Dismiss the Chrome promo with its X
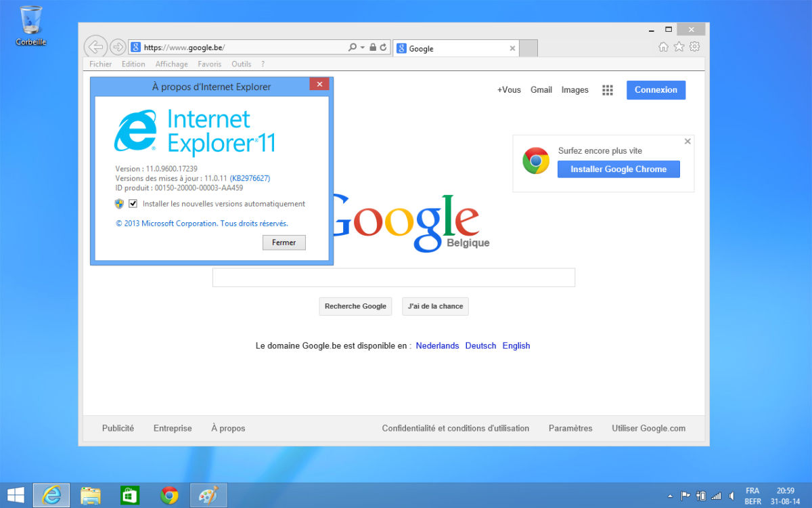 [x=687, y=142]
